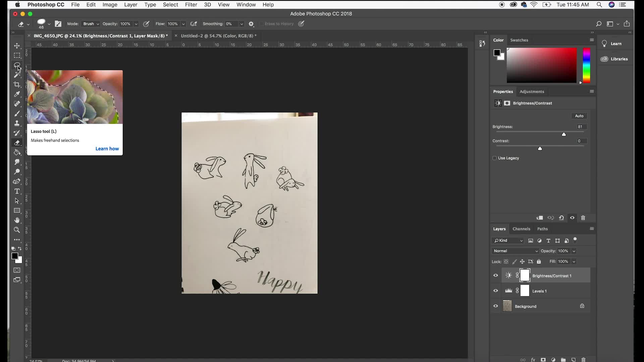
Task: Open eraser Mode Brush dropdown
Action: pyautogui.click(x=91, y=24)
